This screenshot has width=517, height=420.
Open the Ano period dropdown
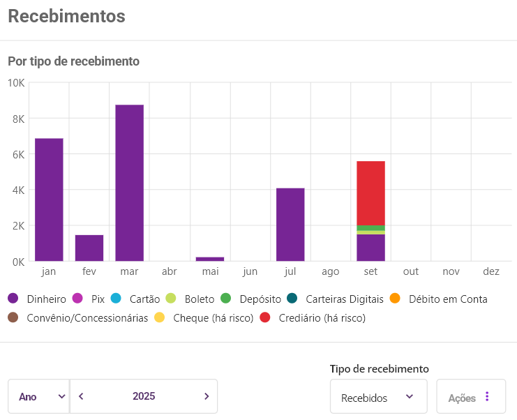(x=39, y=396)
